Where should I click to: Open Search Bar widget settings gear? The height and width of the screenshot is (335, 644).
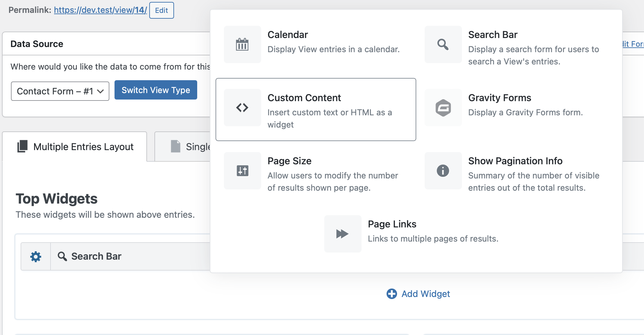pos(36,256)
